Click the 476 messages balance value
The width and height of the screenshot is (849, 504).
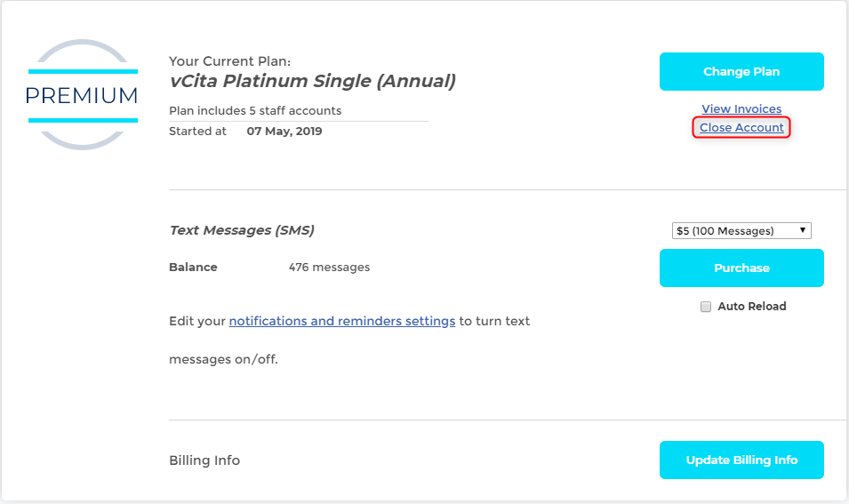point(329,268)
